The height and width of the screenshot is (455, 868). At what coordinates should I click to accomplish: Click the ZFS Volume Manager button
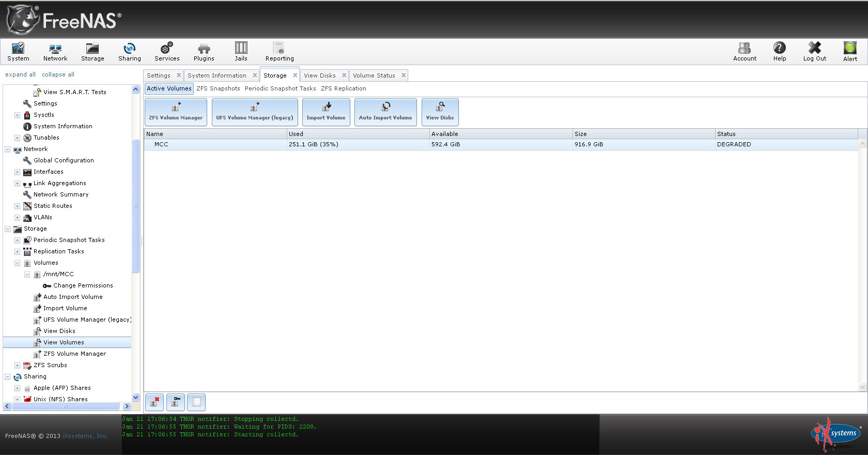[x=176, y=112]
